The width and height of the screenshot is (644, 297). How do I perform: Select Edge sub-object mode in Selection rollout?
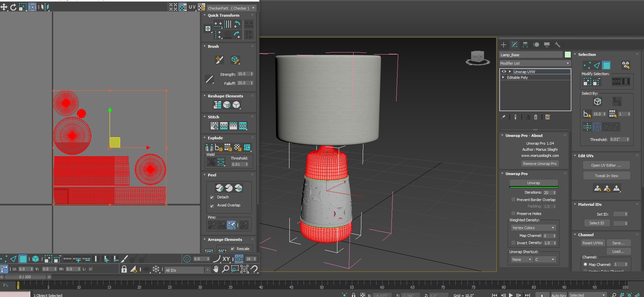(x=597, y=65)
